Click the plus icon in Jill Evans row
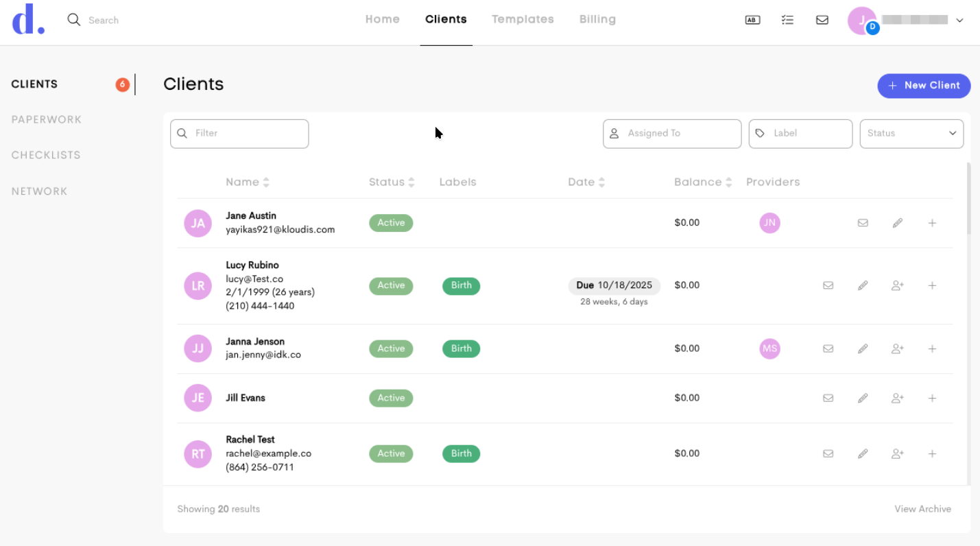 [932, 398]
